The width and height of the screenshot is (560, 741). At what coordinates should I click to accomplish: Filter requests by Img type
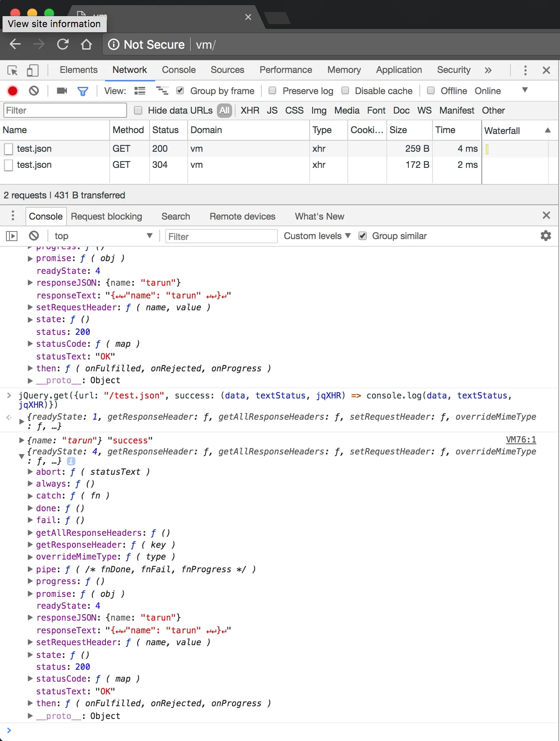click(x=319, y=111)
